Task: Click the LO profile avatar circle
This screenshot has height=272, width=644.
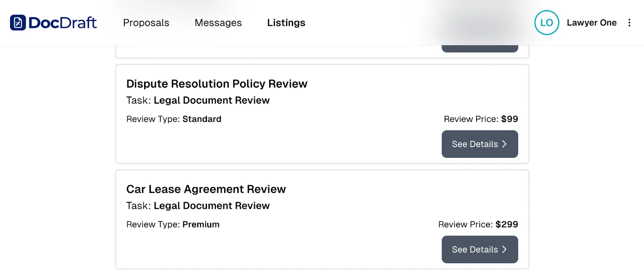Action: click(x=547, y=23)
